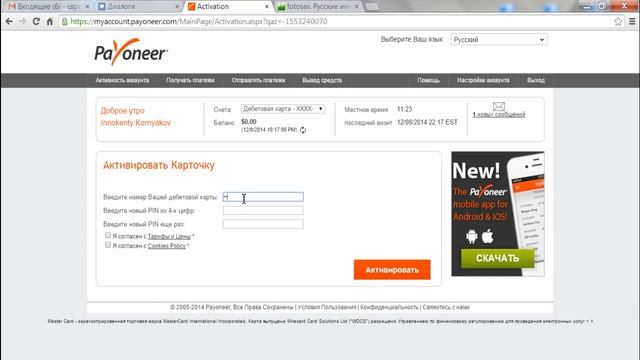
Task: Open the browser home page icon
Action: coord(49,21)
